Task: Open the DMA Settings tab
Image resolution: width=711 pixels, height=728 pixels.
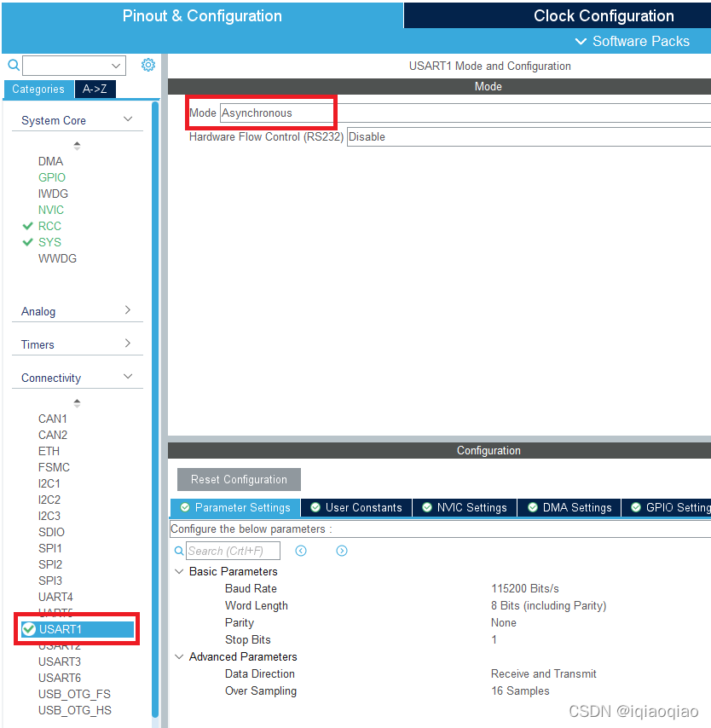Action: [x=569, y=507]
